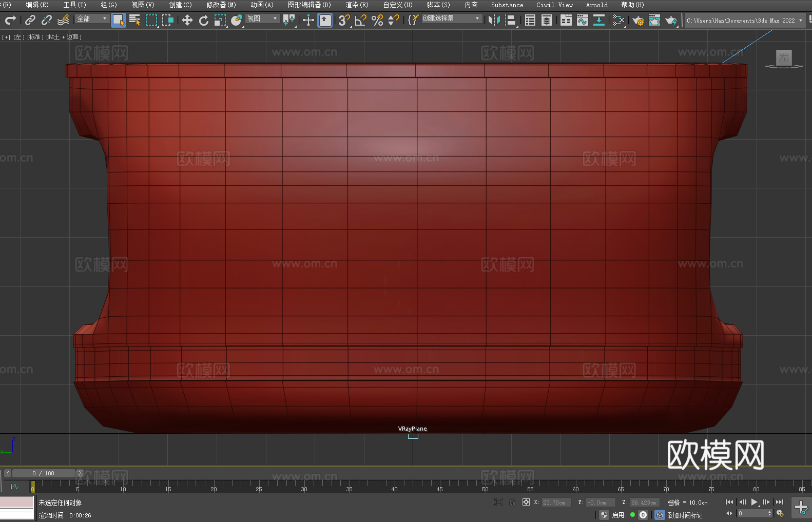Viewport: 812px width, 522px height.
Task: Click the Redo arrow icon
Action: click(x=10, y=20)
